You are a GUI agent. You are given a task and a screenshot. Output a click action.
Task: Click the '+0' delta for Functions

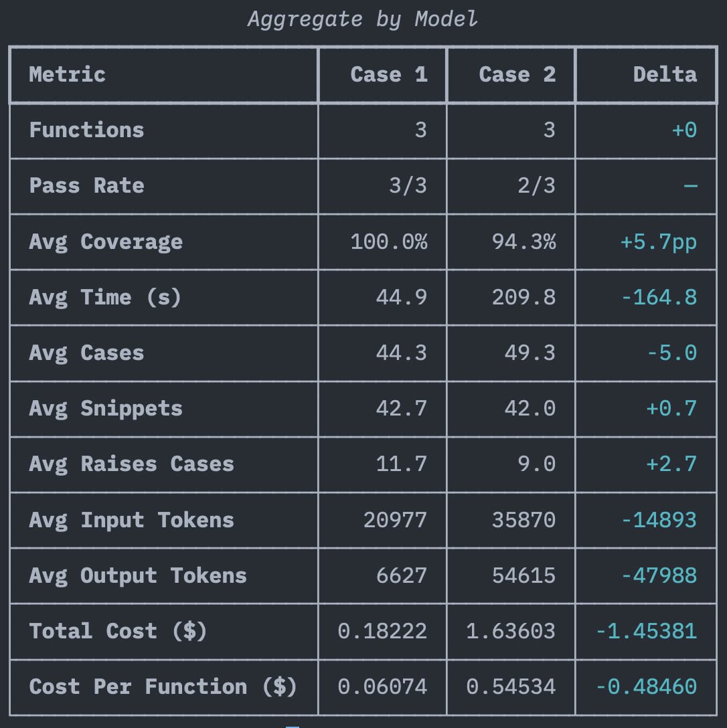click(x=684, y=130)
